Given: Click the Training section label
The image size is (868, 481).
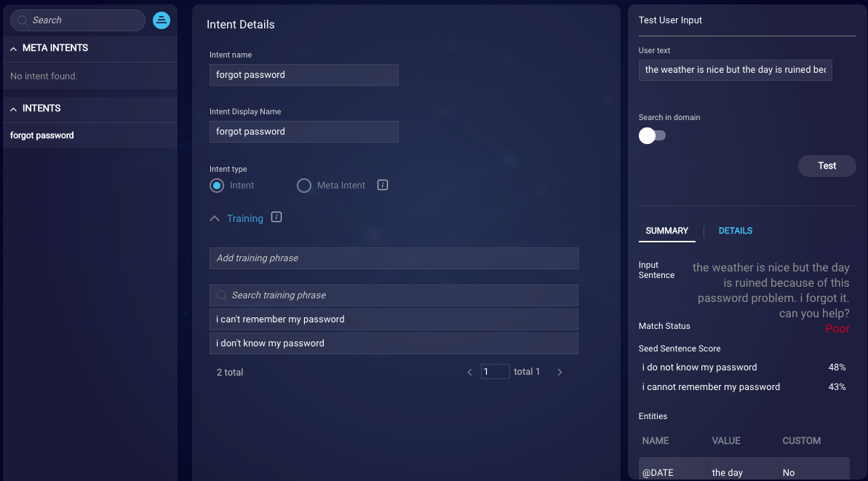Looking at the screenshot, I should [244, 218].
